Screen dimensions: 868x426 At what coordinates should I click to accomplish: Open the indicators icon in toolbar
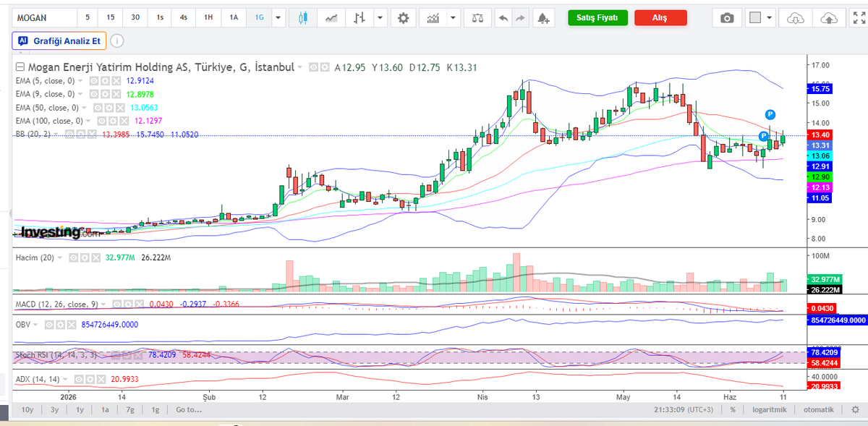point(433,18)
